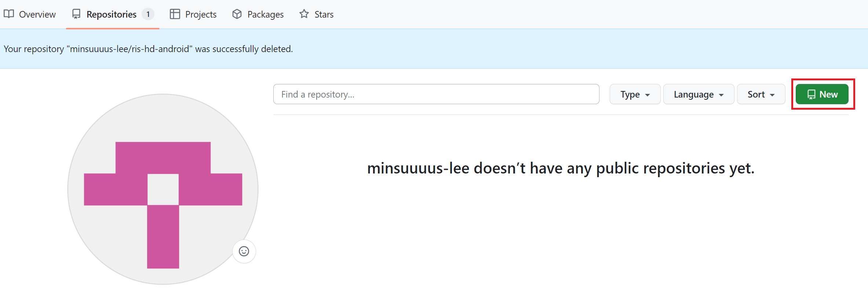Click the Repositories repo icon

pos(76,14)
